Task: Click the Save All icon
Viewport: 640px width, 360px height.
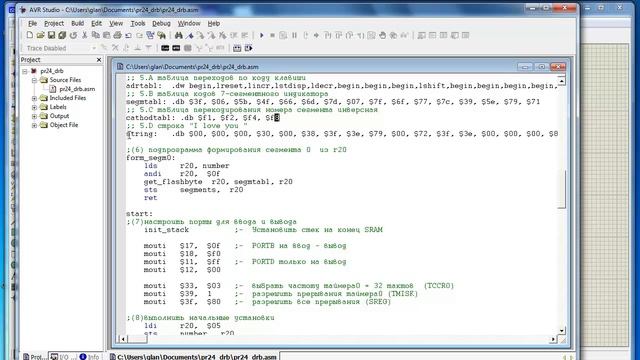Action: pos(62,36)
